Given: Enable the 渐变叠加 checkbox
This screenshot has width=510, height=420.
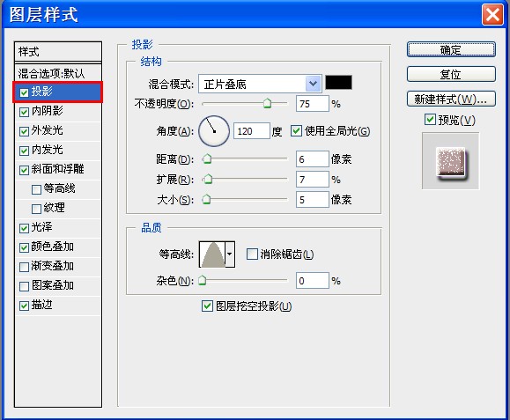Looking at the screenshot, I should (x=24, y=267).
